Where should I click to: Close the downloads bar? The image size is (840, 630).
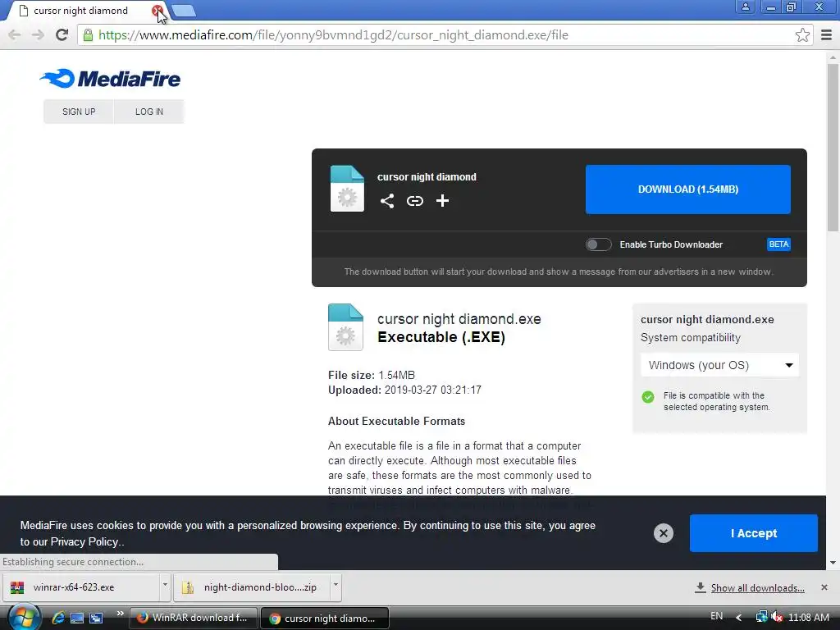pyautogui.click(x=824, y=587)
